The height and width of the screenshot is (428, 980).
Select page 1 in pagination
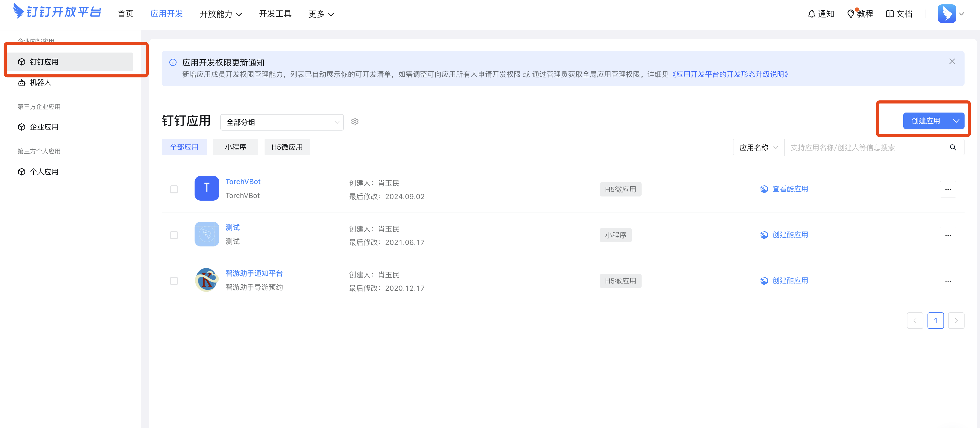[935, 321]
